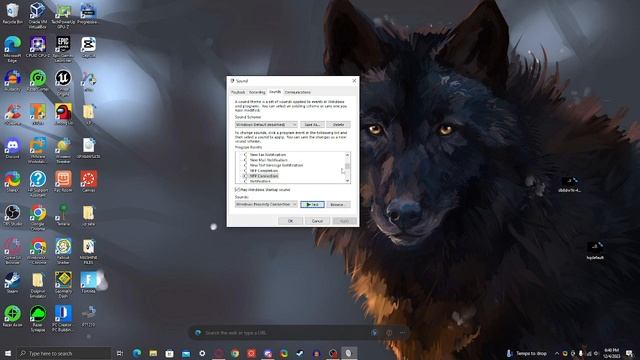Viewport: 640px width, 360px height.
Task: Open the Steam desktop shortcut
Action: tap(12, 283)
